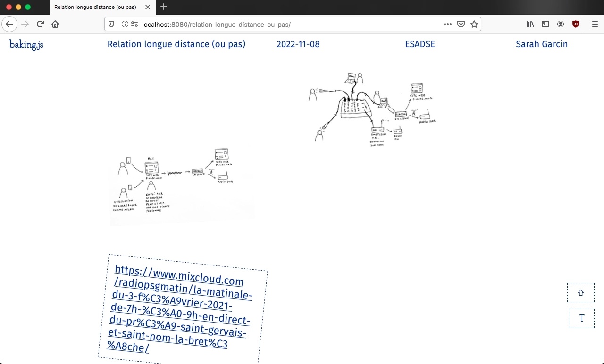This screenshot has width=604, height=364.
Task: Toggle the bookmark star for this page
Action: 474,24
